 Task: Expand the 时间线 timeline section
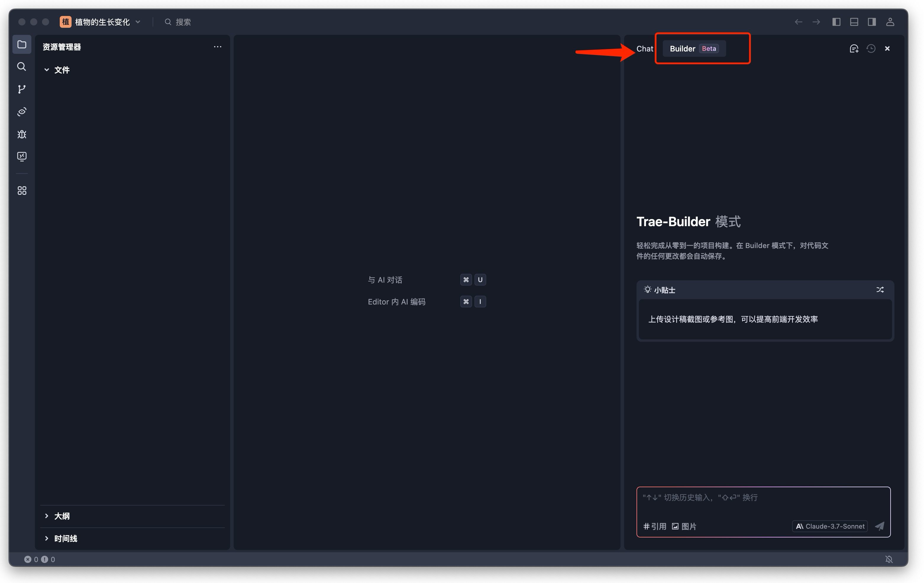pyautogui.click(x=61, y=539)
